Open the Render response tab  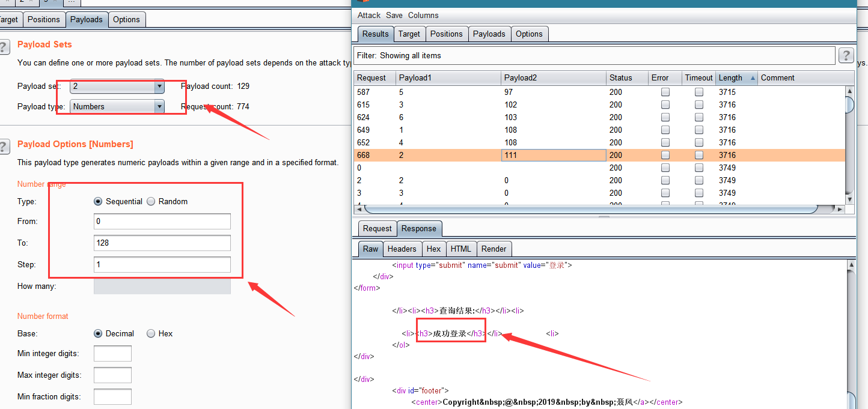[494, 249]
